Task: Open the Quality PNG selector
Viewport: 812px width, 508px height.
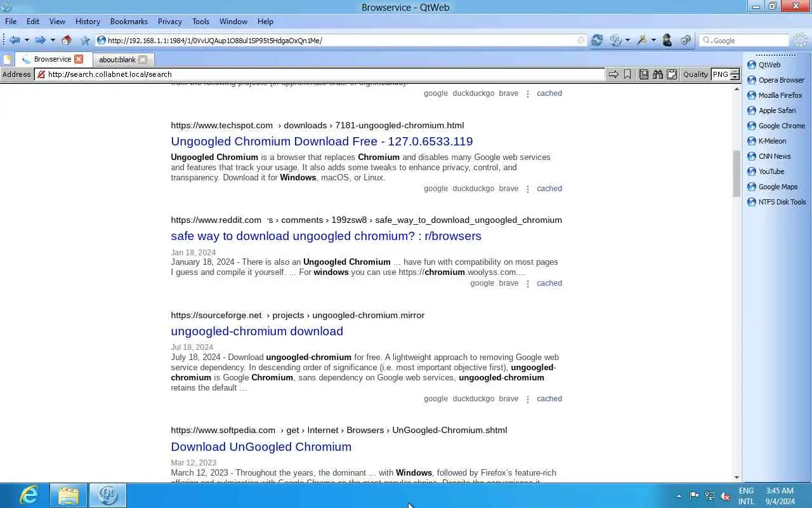Action: coord(726,74)
